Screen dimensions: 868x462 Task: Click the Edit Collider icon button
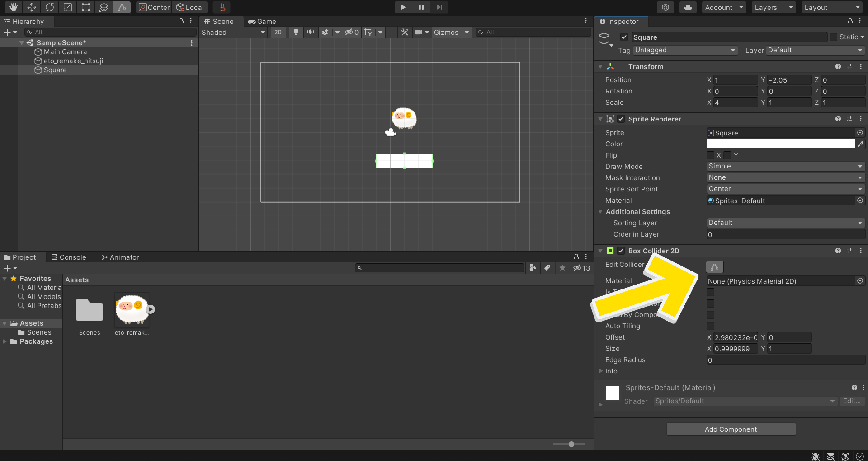point(714,267)
